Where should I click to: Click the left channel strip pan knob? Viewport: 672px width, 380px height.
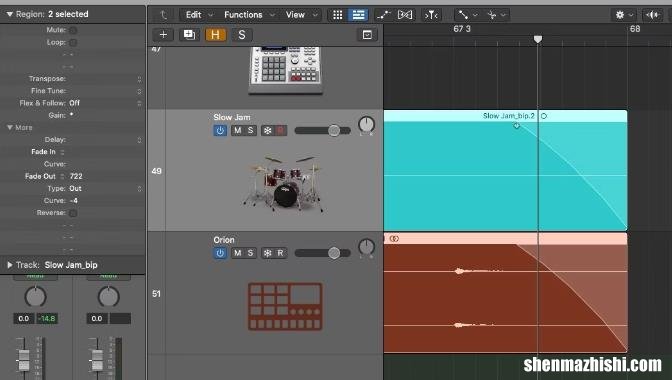[x=36, y=296]
